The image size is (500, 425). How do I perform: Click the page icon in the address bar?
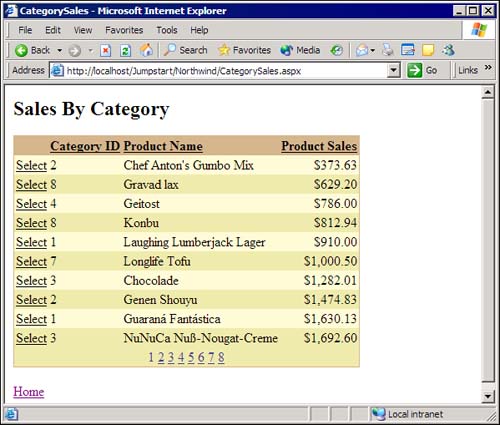click(57, 71)
